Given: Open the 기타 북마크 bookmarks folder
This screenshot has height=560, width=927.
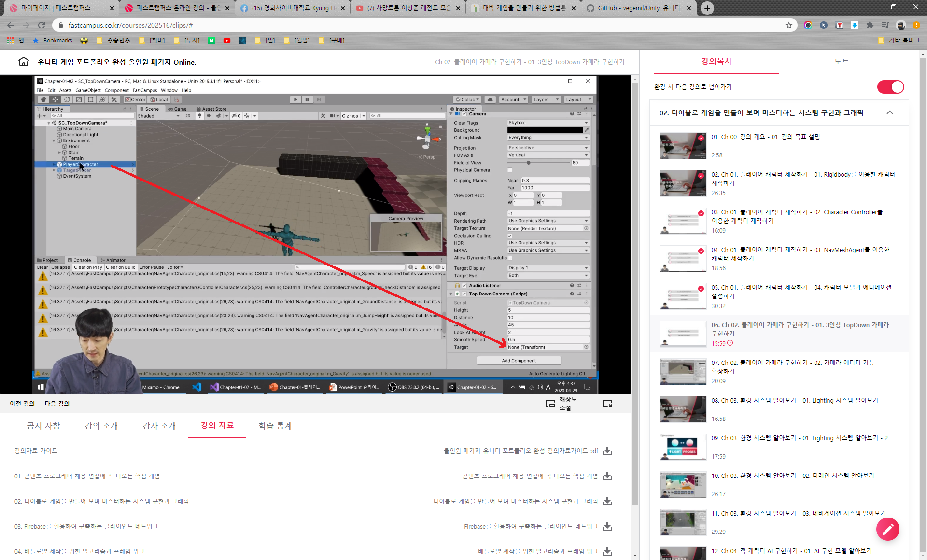Looking at the screenshot, I should coord(899,41).
